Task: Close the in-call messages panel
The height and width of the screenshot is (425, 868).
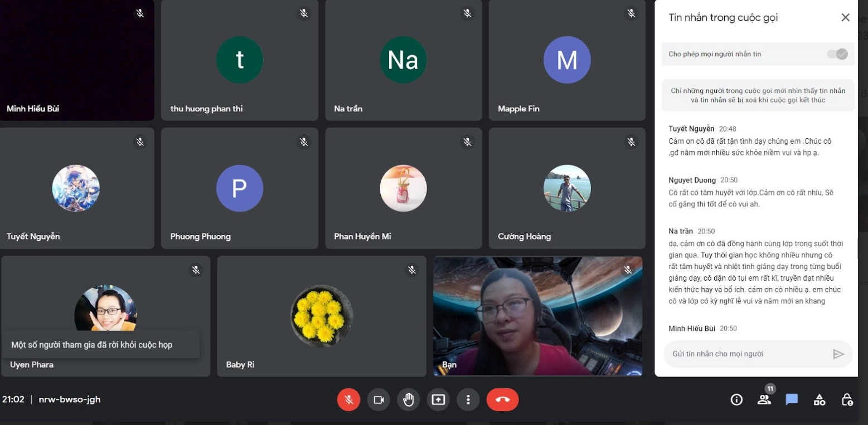Action: tap(845, 17)
